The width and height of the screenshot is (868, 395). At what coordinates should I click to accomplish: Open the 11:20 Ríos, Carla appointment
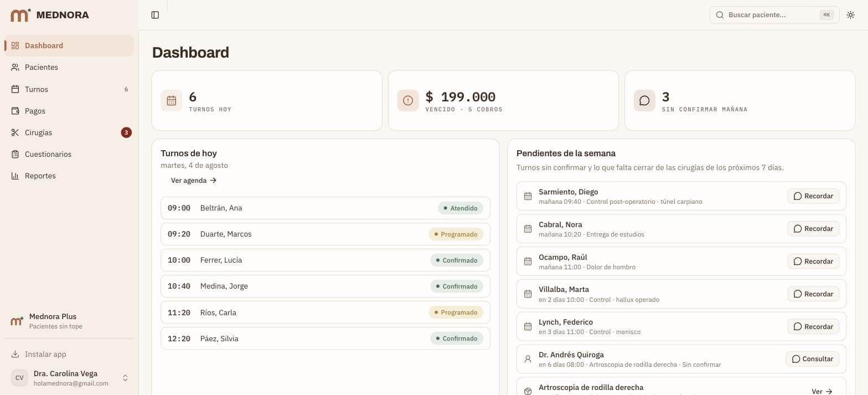coord(325,312)
